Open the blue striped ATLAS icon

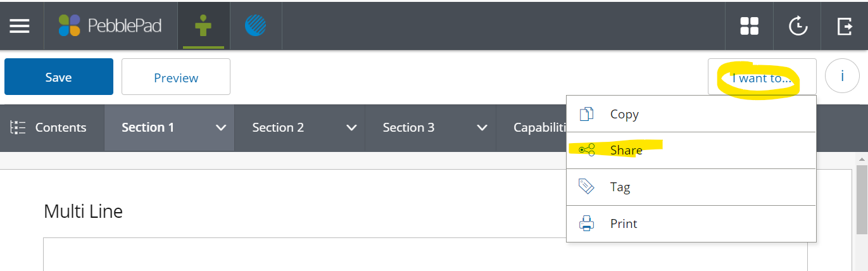tap(255, 26)
